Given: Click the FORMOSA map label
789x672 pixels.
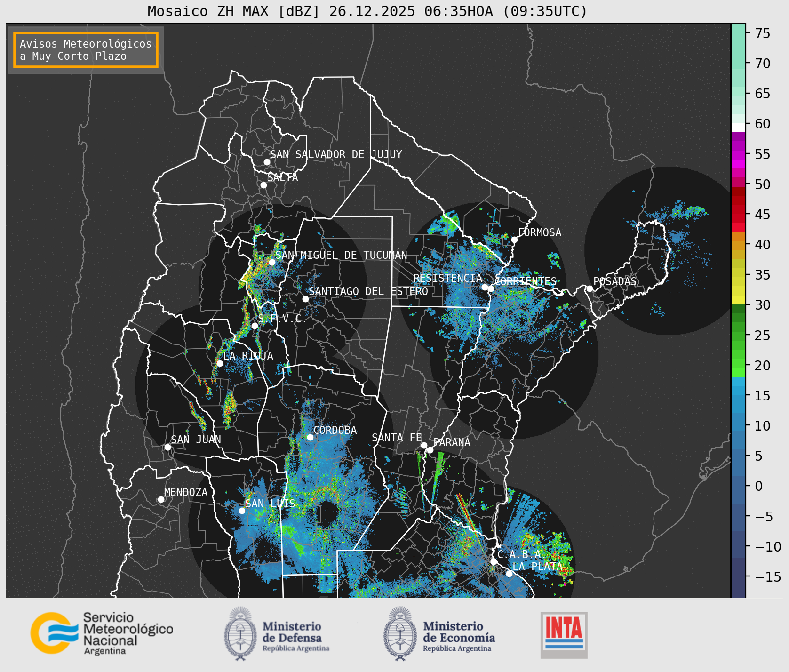Looking at the screenshot, I should (x=540, y=232).
